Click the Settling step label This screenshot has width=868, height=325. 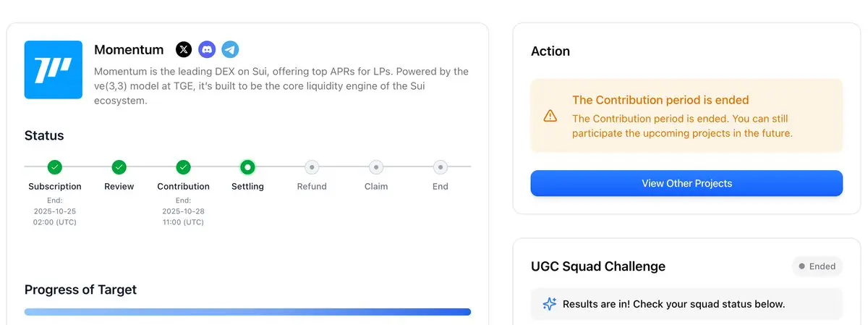click(247, 187)
